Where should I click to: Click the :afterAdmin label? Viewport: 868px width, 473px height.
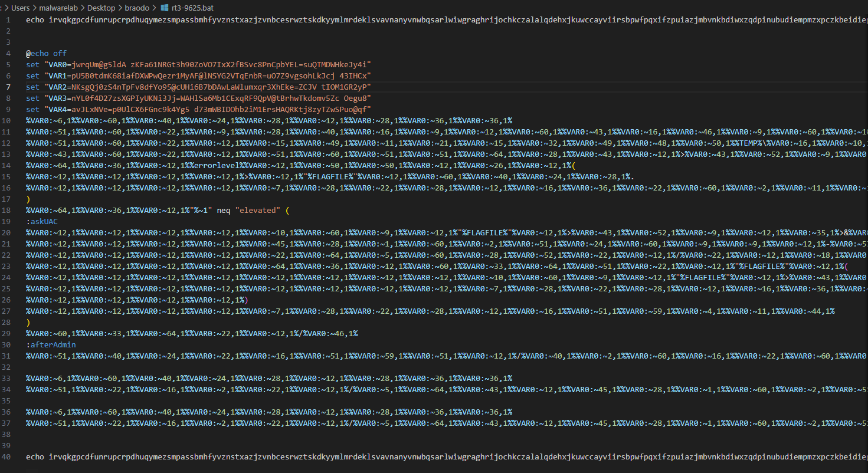click(x=51, y=345)
